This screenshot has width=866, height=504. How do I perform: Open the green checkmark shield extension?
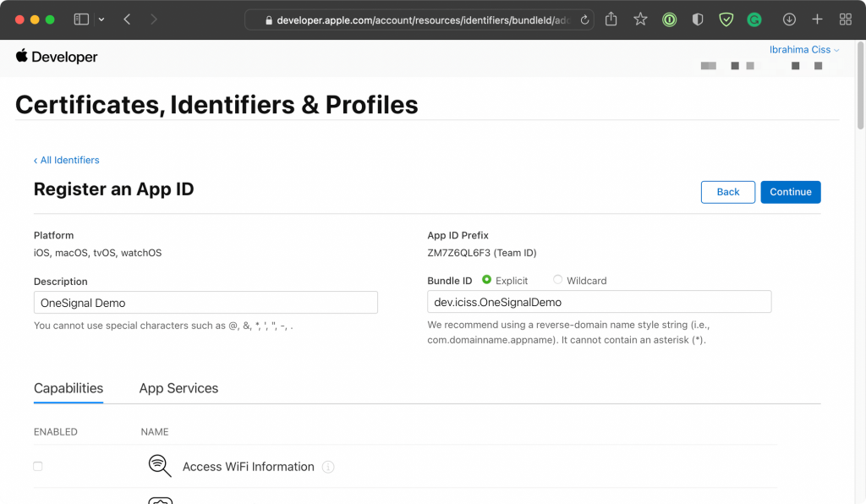click(726, 20)
